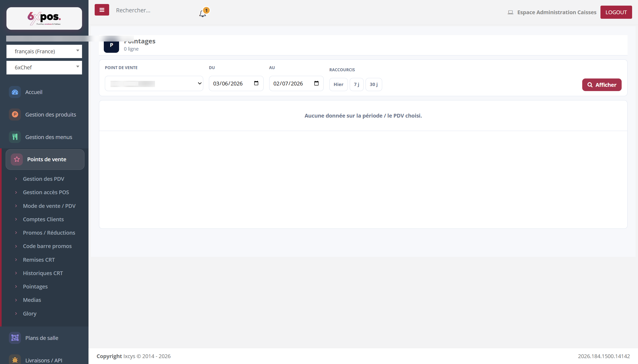Open the notifications bell icon
638x364 pixels.
[203, 13]
